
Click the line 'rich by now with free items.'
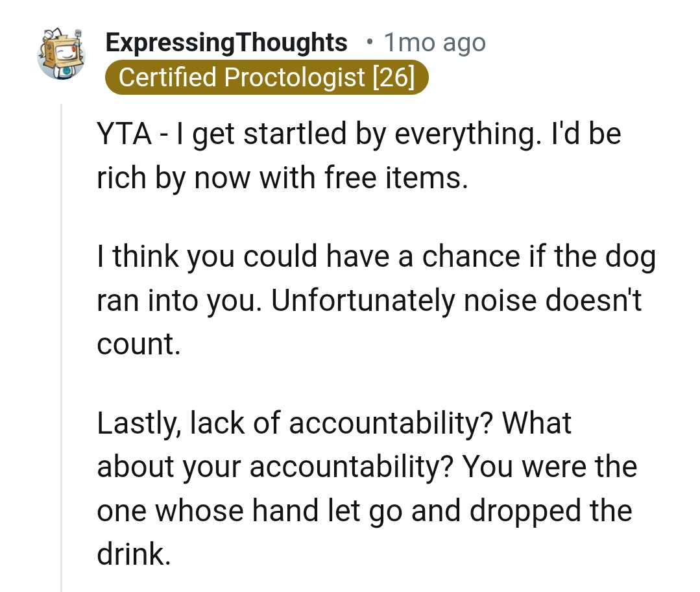[283, 178]
